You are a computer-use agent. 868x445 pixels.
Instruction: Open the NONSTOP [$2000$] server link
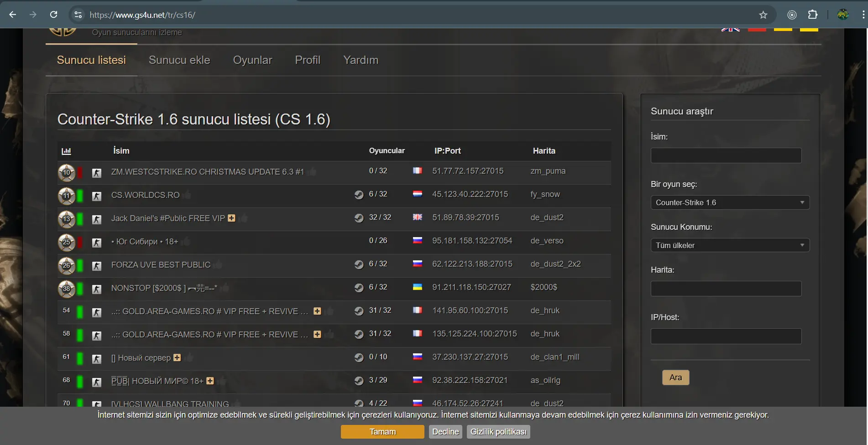(x=164, y=288)
